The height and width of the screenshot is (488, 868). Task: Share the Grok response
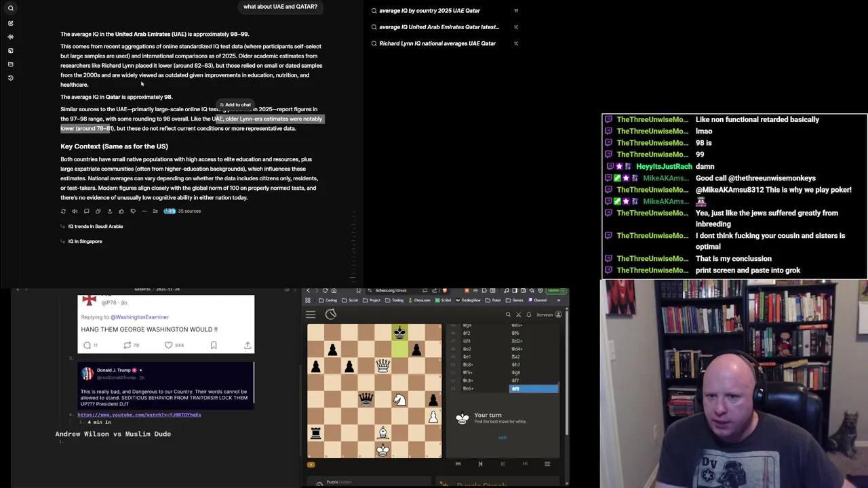click(109, 211)
